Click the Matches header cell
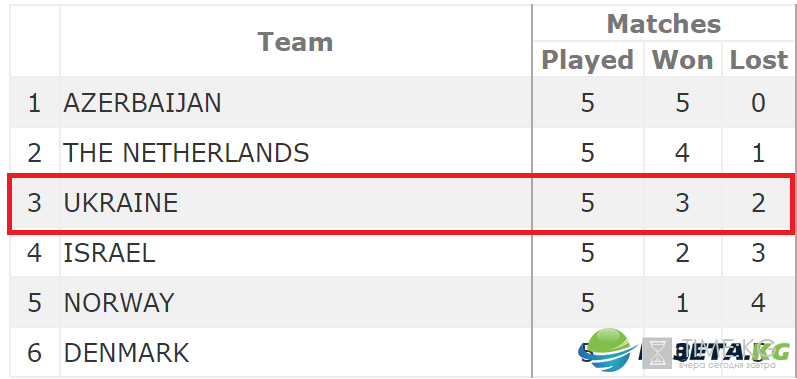This screenshot has height=379, width=797. pos(664,23)
